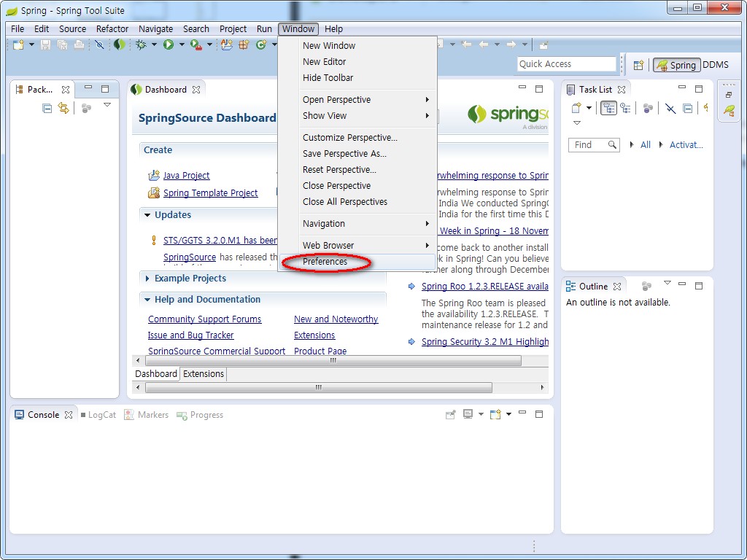Click Collapse All in Task List
747x560 pixels.
pos(687,108)
